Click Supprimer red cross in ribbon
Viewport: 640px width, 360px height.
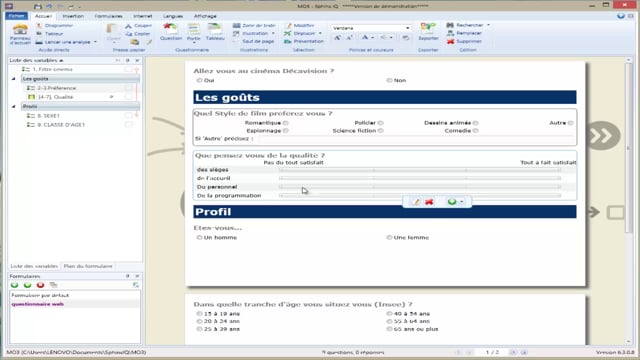coord(450,41)
